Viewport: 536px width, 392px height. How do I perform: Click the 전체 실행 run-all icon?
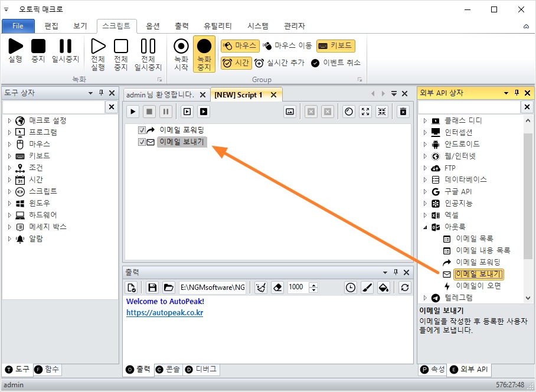98,55
